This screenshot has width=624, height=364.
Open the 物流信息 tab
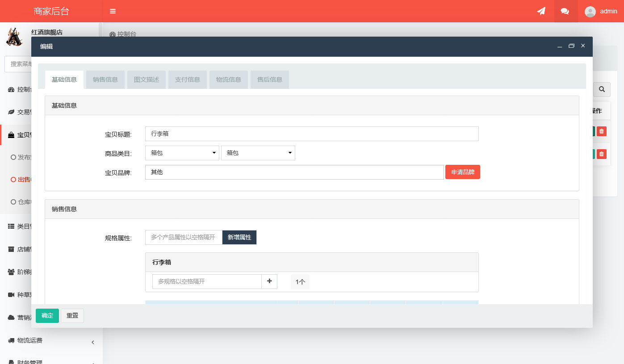coord(229,79)
